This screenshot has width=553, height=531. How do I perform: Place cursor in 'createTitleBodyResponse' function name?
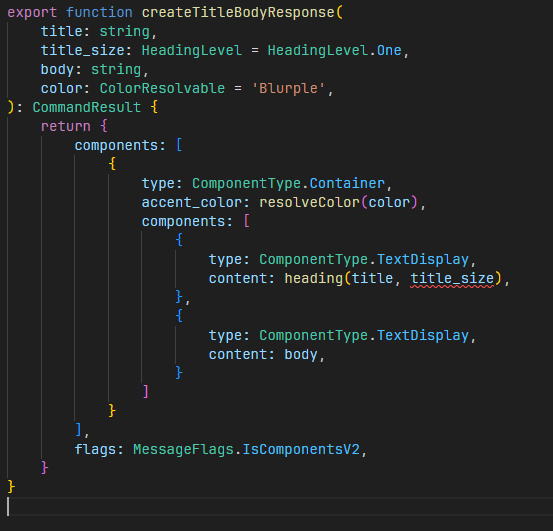pyautogui.click(x=238, y=13)
